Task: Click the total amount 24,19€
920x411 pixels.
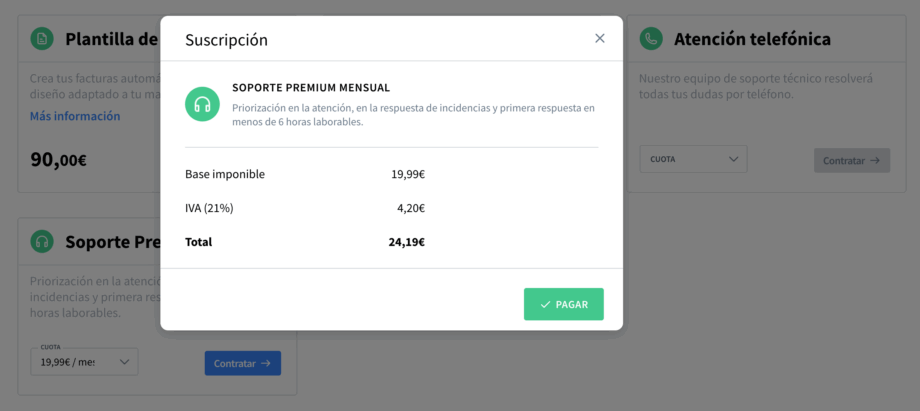Action: tap(406, 242)
